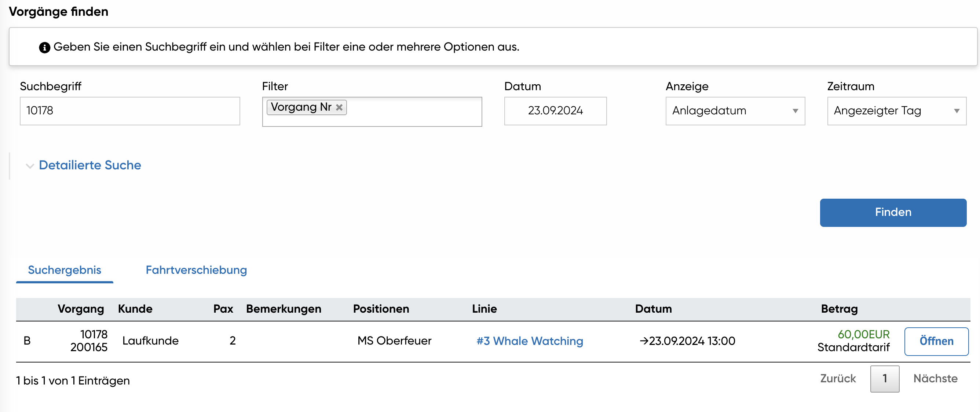Click the Filter multi-select box
The height and width of the screenshot is (412, 980).
372,112
